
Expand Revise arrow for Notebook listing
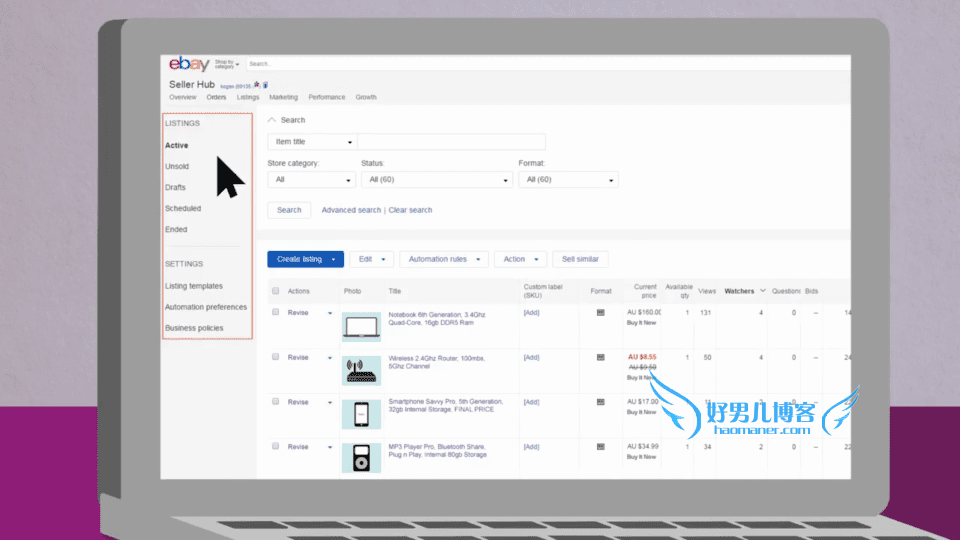330,313
